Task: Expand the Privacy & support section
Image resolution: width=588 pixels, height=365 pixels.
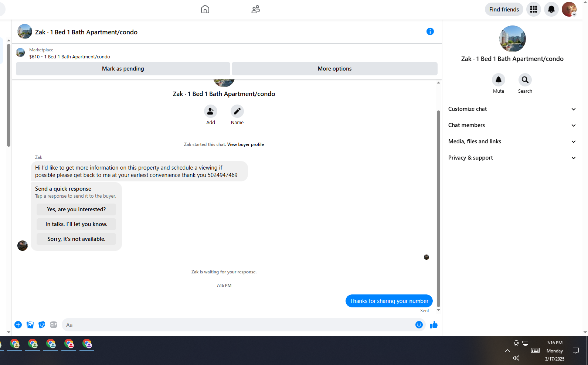Action: tap(512, 158)
